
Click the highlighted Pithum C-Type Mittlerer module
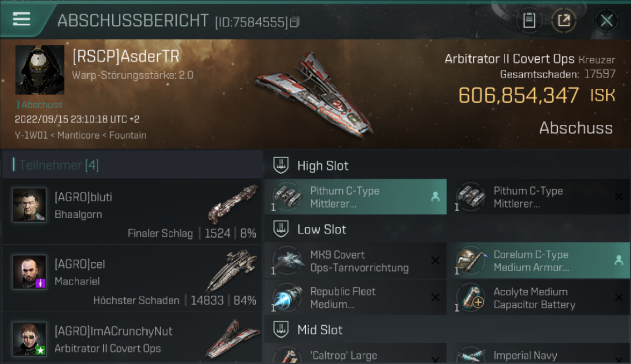pos(355,197)
